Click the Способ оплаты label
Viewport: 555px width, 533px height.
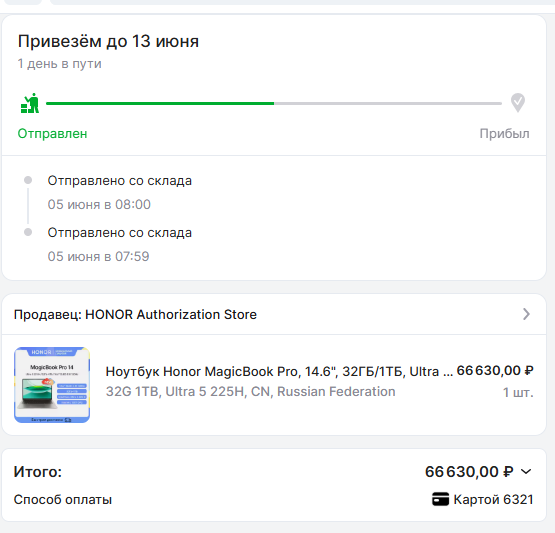[63, 499]
